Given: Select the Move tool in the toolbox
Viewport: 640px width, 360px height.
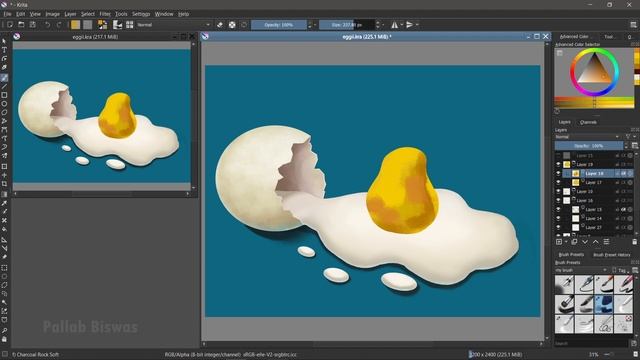Looking at the screenshot, I should pos(4,175).
